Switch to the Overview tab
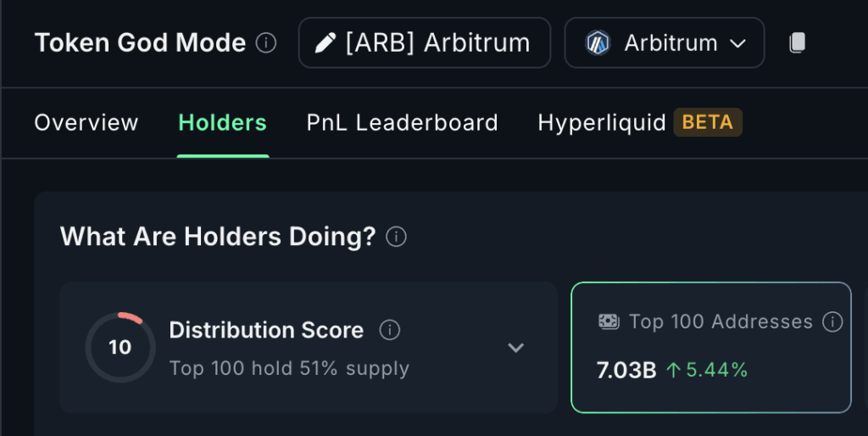 tap(86, 122)
